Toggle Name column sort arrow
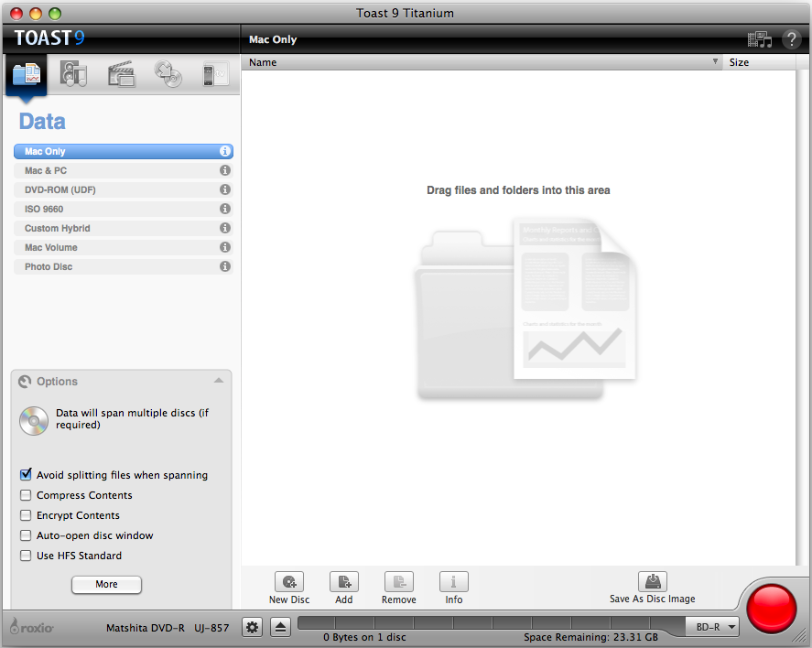Viewport: 812px width, 648px height. [715, 61]
